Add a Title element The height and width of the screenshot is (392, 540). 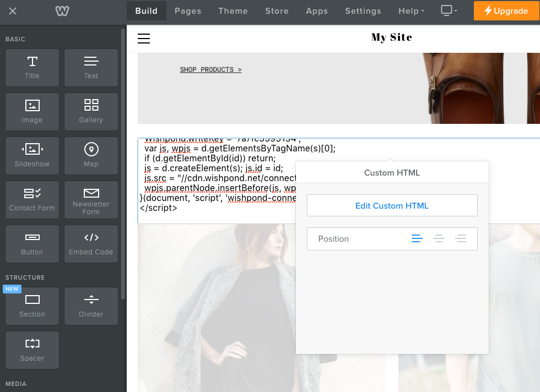[32, 68]
